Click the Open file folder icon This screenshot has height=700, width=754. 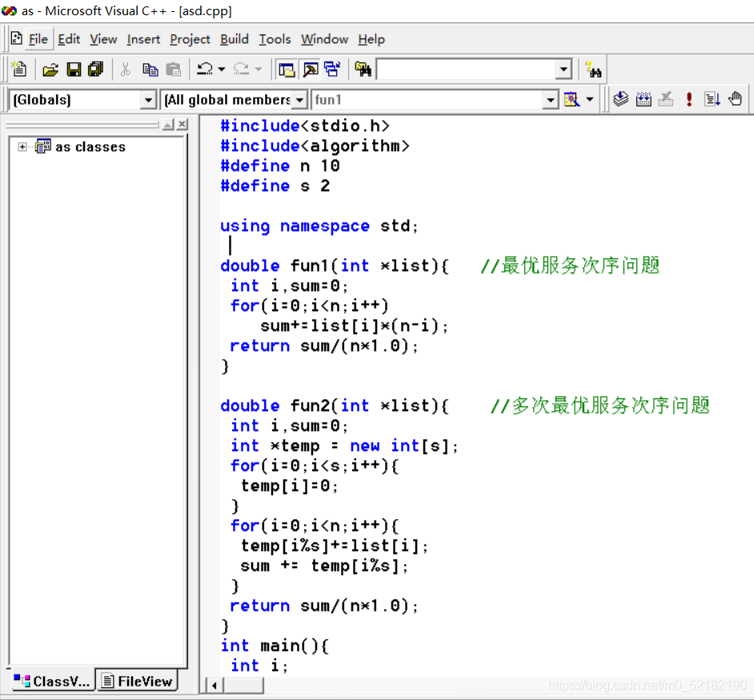point(50,70)
